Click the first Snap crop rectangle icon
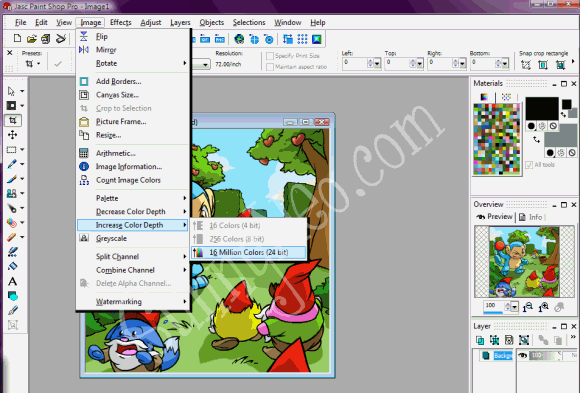The image size is (580, 393). coord(526,65)
